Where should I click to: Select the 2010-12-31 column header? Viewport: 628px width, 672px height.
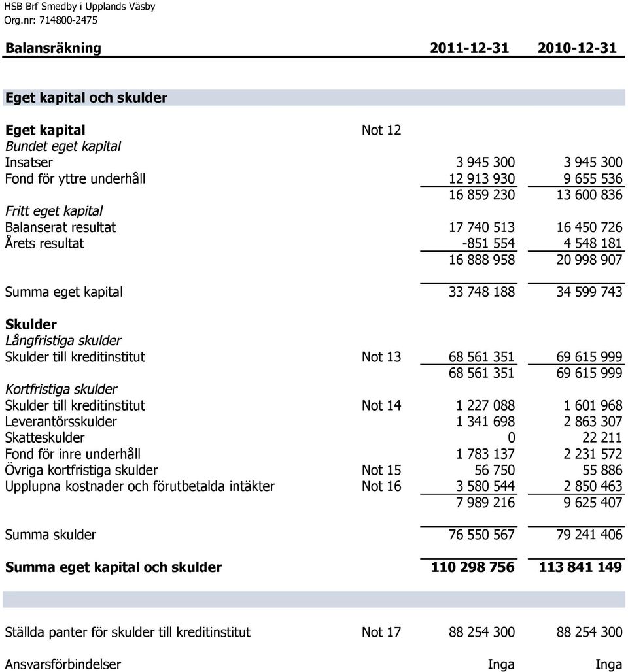click(577, 48)
